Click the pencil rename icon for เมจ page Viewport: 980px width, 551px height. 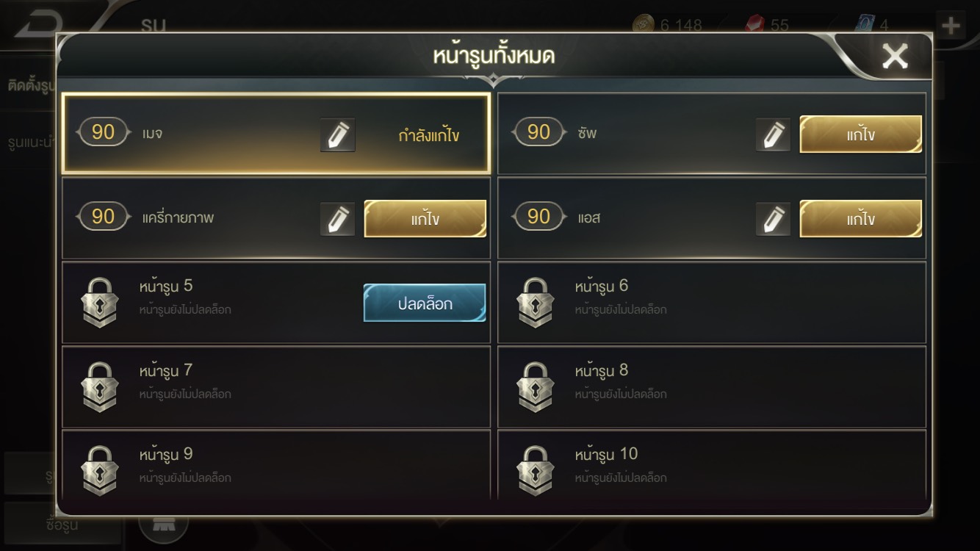coord(338,134)
